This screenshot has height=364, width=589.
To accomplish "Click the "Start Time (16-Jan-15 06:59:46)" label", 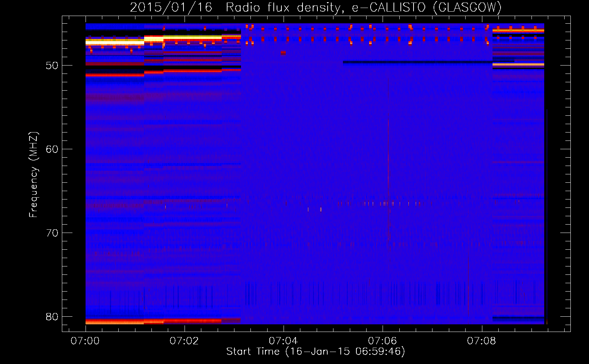I will pyautogui.click(x=316, y=352).
